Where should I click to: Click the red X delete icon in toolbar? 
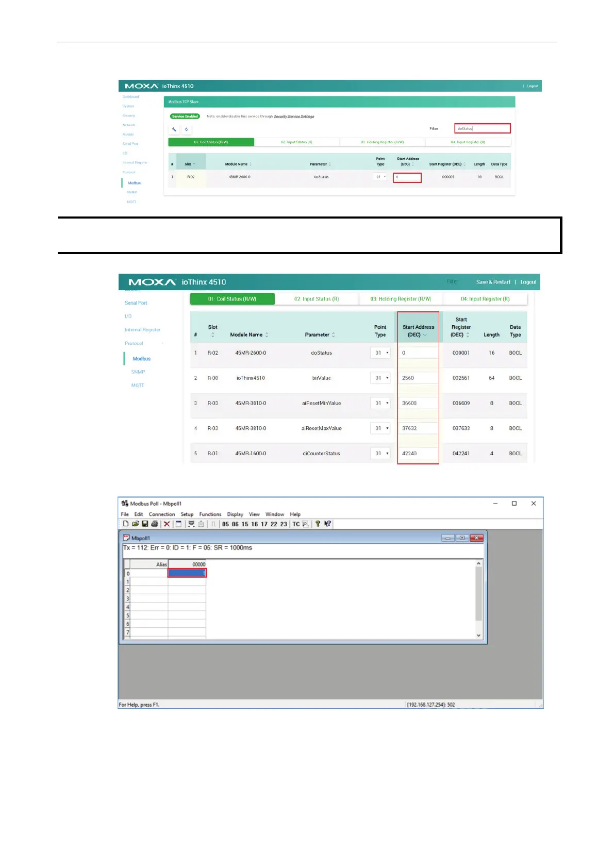pyautogui.click(x=167, y=524)
